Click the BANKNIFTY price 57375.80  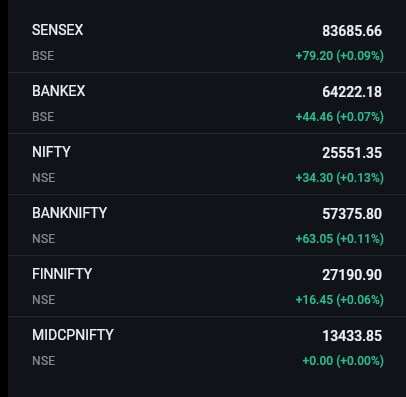[352, 214]
